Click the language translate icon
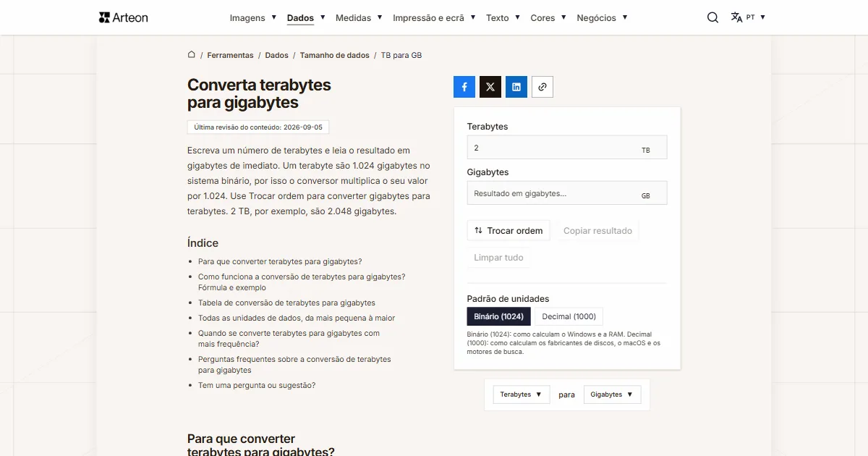 pyautogui.click(x=736, y=17)
